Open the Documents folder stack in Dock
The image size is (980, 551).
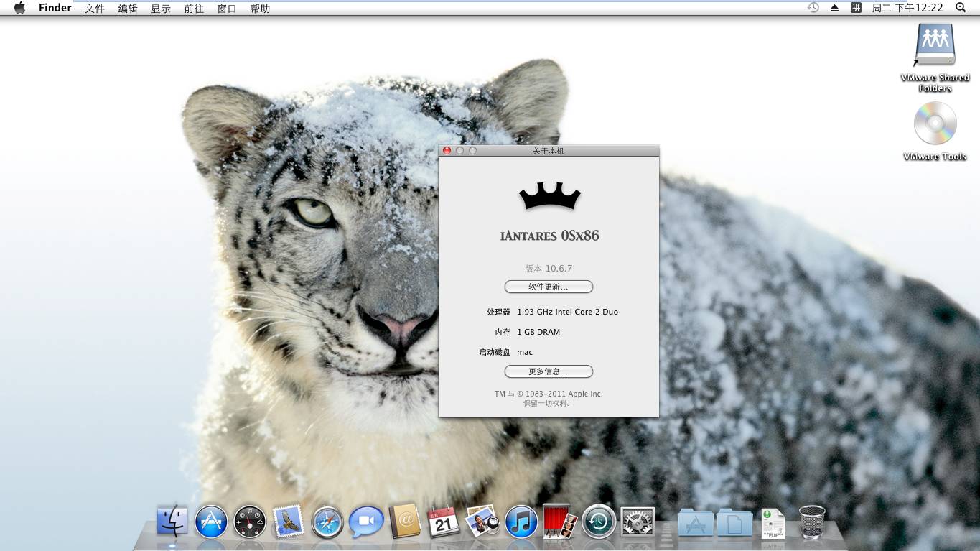[734, 523]
